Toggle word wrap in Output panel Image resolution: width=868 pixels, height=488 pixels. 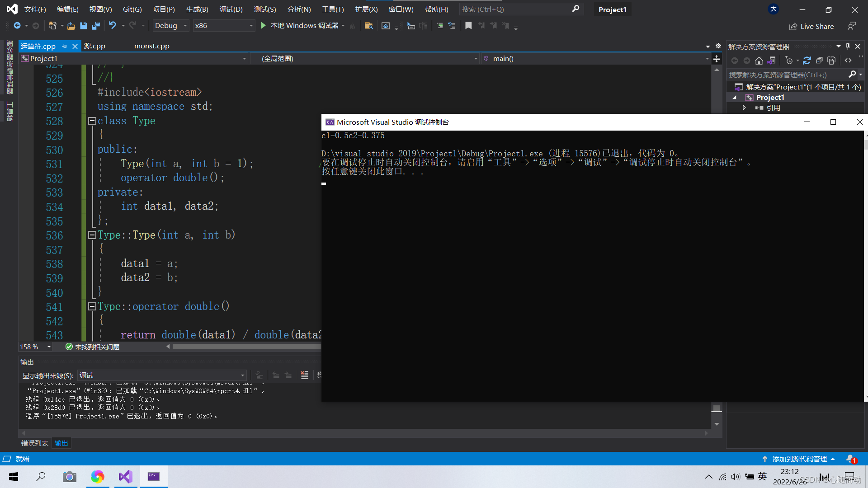point(319,375)
